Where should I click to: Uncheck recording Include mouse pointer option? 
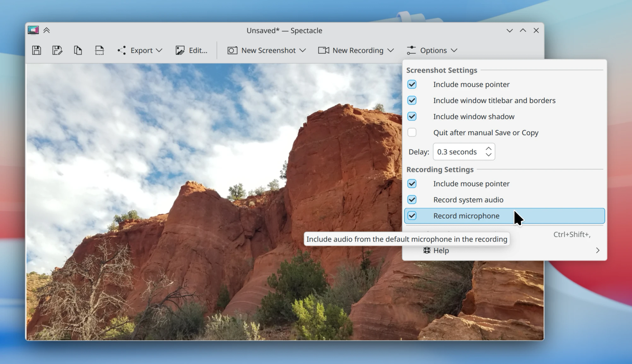[412, 184]
